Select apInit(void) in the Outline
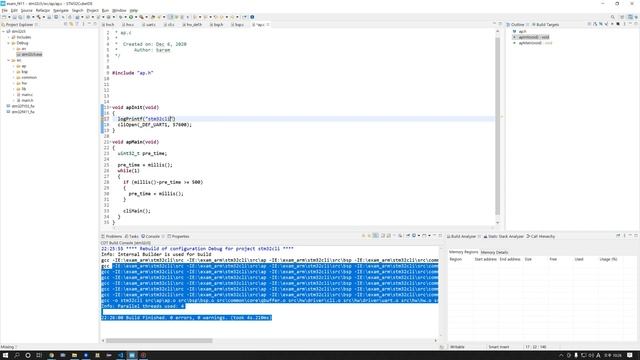The height and width of the screenshot is (360, 640). click(x=531, y=37)
